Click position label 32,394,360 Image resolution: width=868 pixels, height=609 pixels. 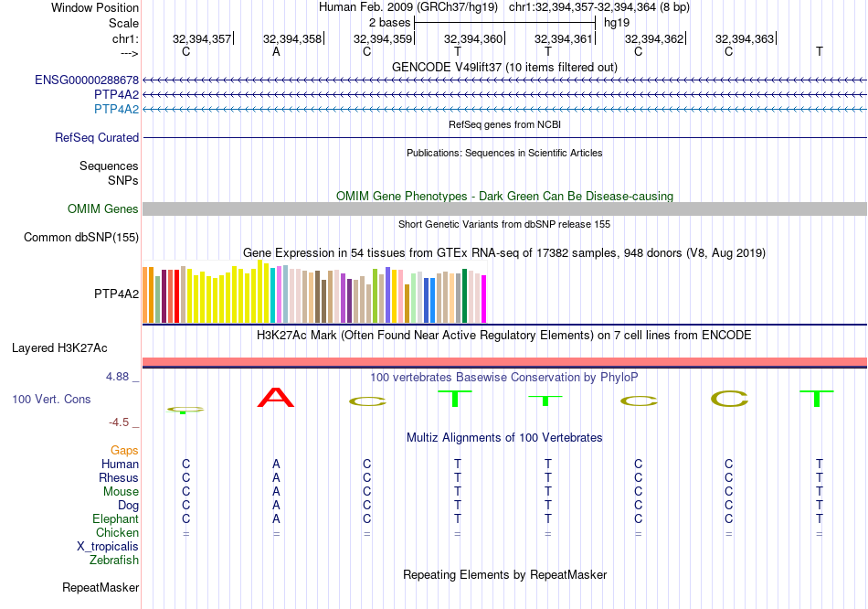(x=473, y=38)
